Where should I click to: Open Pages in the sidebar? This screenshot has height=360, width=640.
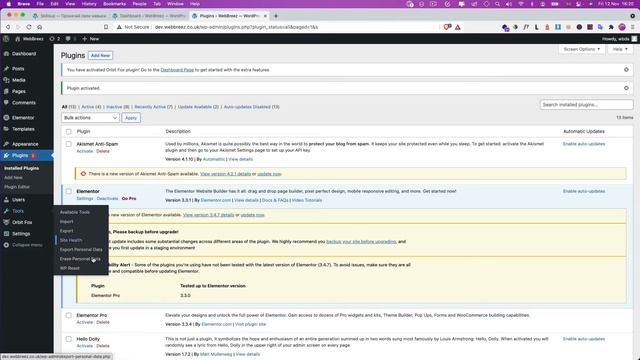(x=19, y=92)
